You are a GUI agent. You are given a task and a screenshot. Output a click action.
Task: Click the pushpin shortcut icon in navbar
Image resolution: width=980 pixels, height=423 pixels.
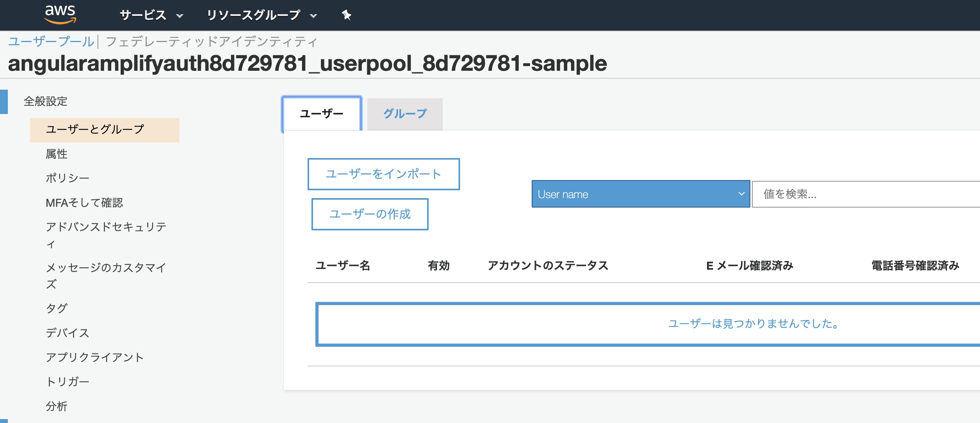click(346, 15)
